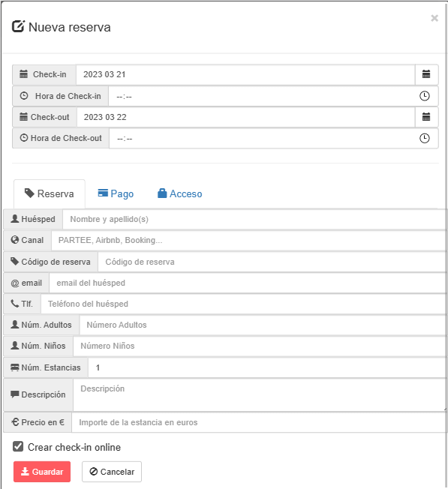
Task: Switch to the Acceso tab
Action: pos(179,193)
